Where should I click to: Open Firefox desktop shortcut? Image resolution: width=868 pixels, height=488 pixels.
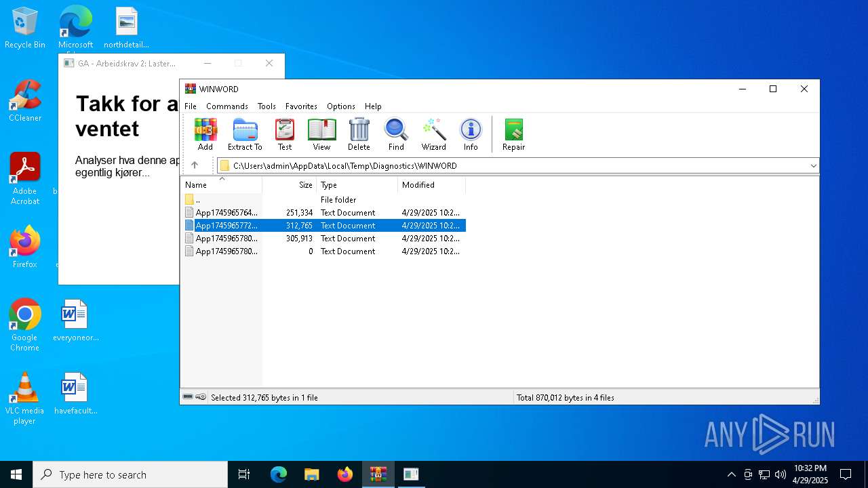[x=25, y=247]
